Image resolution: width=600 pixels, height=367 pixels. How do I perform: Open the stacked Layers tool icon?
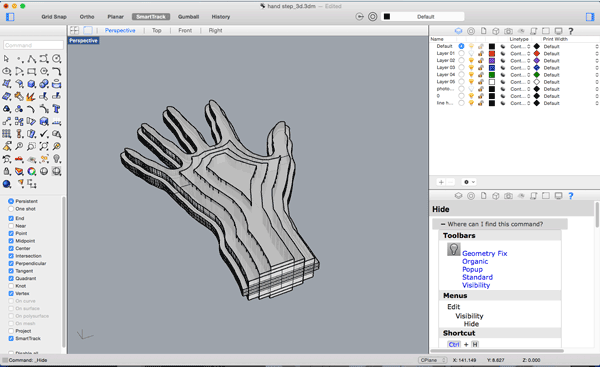(x=19, y=171)
